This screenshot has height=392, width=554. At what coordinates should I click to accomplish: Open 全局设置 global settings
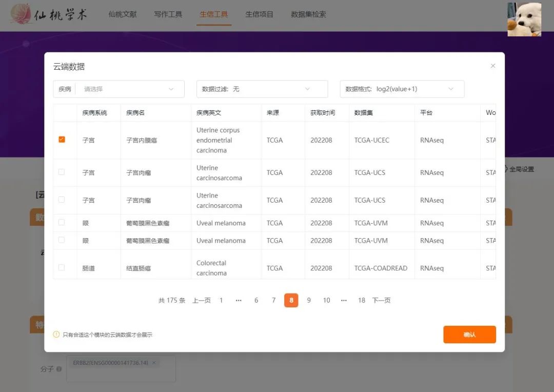(518, 169)
